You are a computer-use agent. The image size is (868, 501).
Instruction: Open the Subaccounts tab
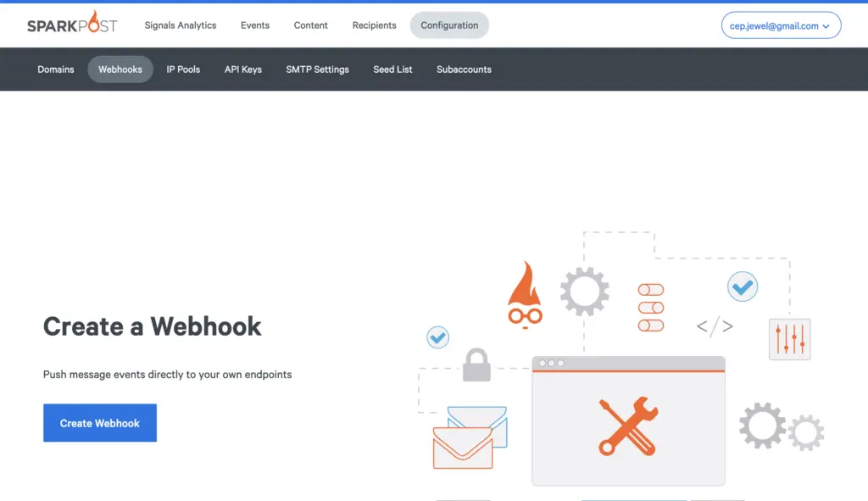[464, 70]
